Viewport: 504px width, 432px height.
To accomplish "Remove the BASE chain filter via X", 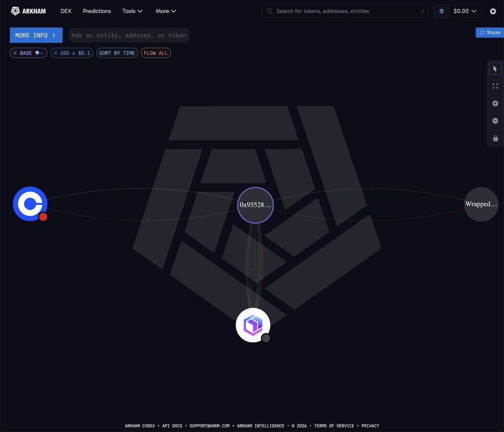I will (x=15, y=53).
